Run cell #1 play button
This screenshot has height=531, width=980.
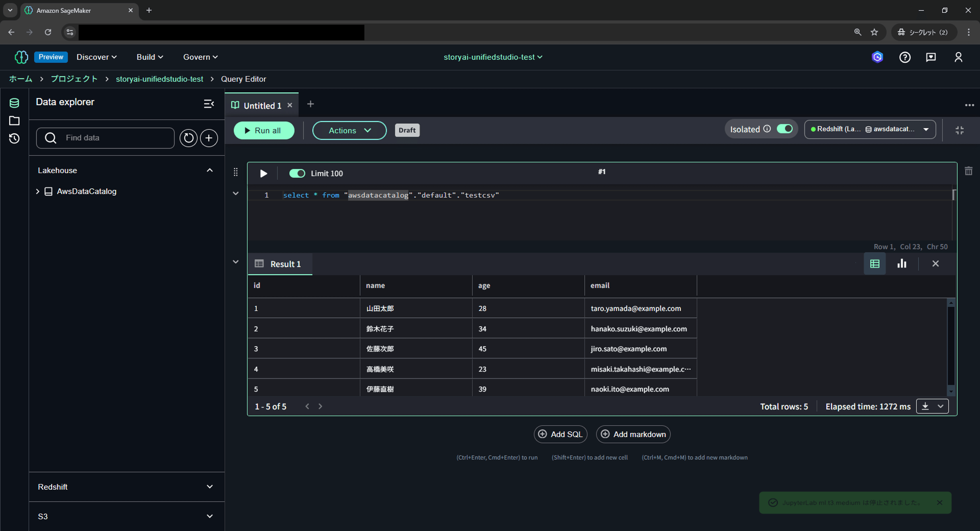263,174
